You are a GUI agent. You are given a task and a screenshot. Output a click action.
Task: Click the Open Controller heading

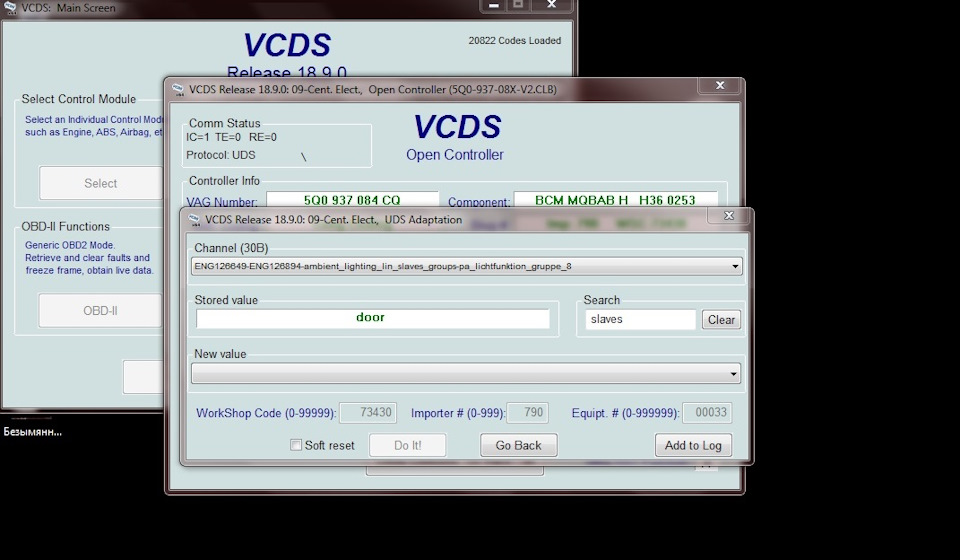pos(454,155)
